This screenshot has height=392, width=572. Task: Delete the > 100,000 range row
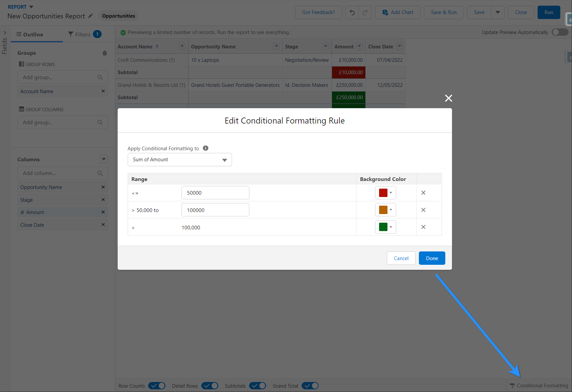[423, 227]
